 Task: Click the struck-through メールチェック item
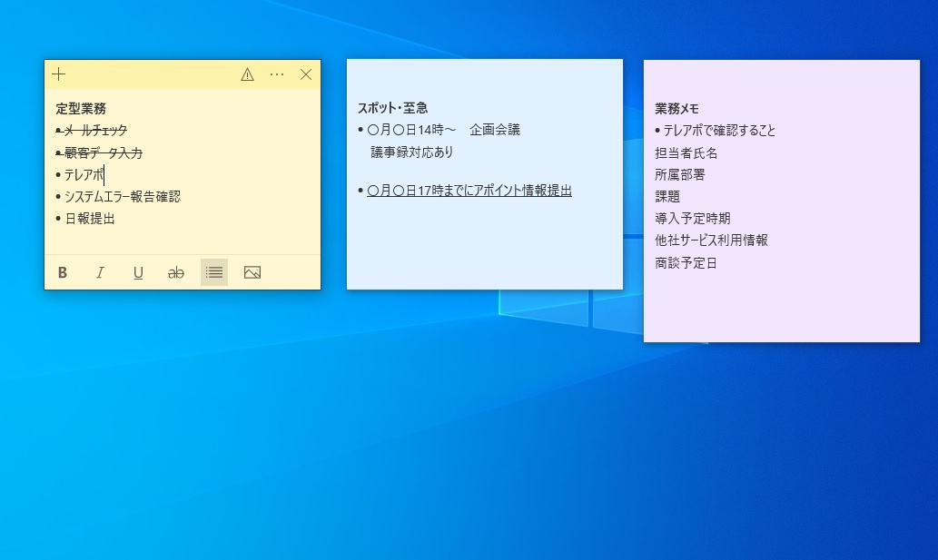(x=95, y=131)
